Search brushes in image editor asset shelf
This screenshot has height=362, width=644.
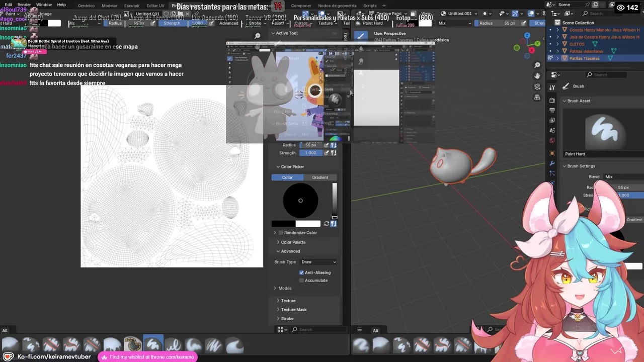[x=319, y=330]
